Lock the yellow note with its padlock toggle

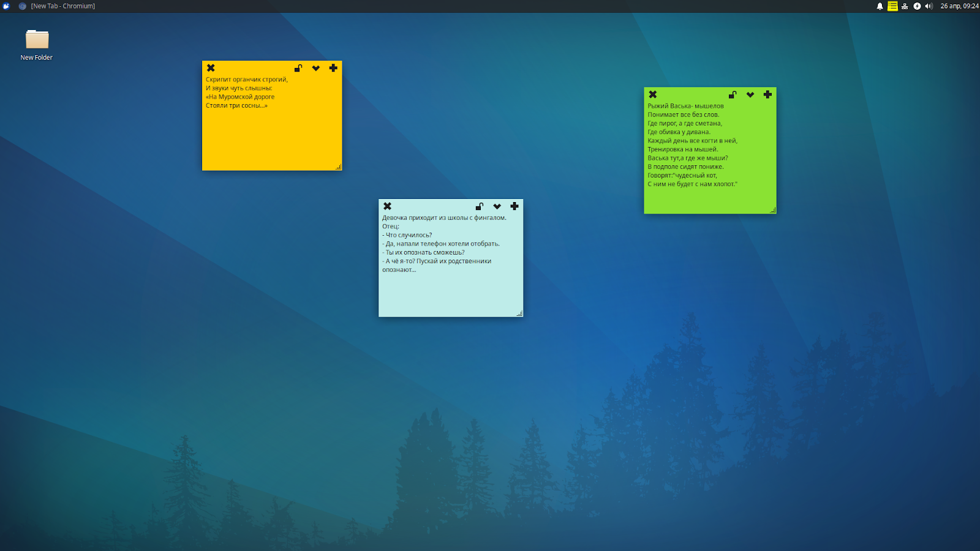[x=298, y=68]
